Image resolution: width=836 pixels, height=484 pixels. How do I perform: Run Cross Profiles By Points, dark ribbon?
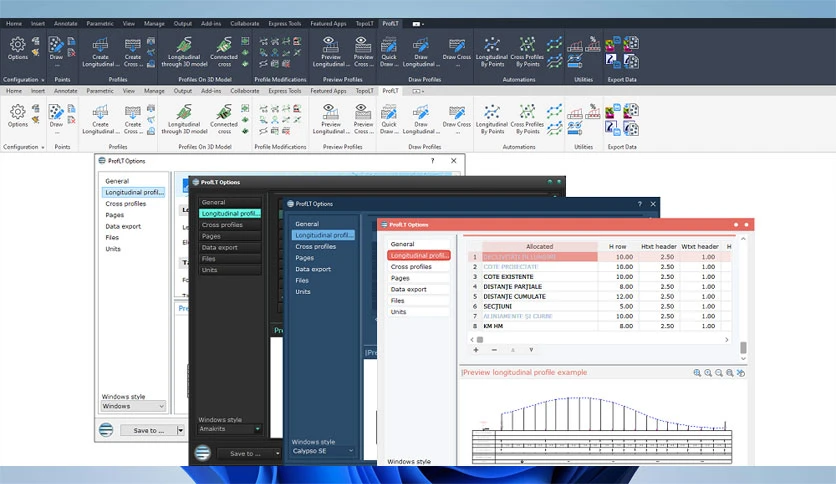527,52
